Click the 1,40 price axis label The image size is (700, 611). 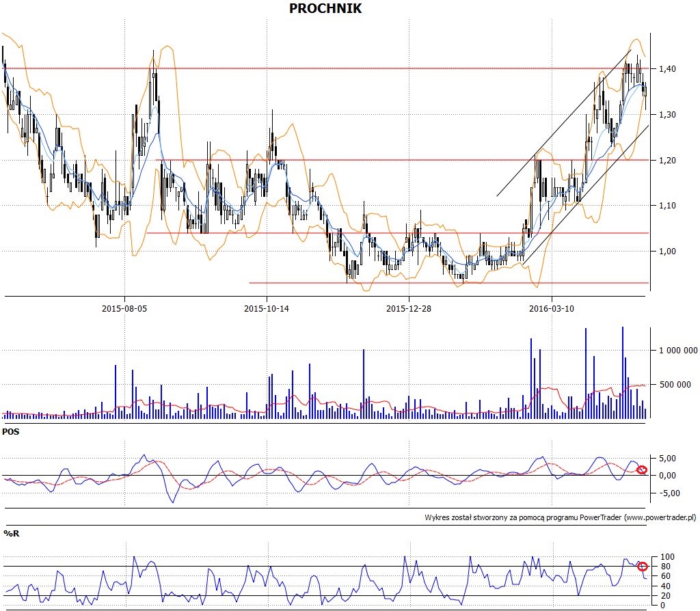(667, 69)
